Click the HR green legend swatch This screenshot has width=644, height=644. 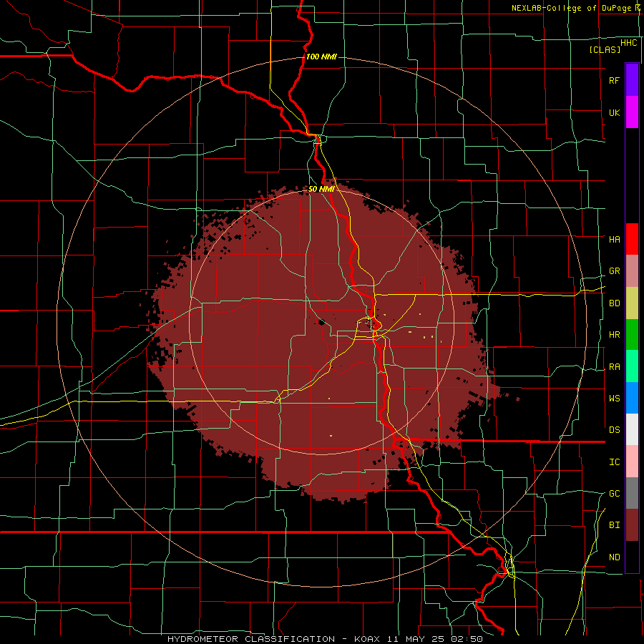point(632,334)
